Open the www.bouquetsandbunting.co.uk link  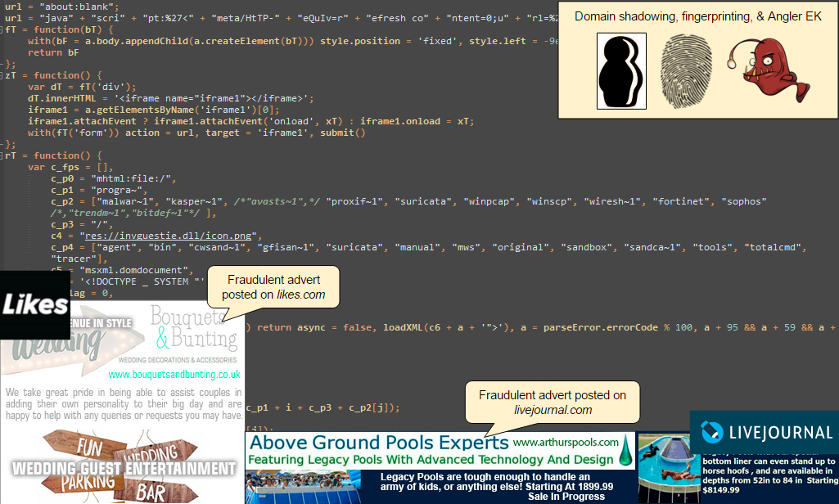click(174, 375)
